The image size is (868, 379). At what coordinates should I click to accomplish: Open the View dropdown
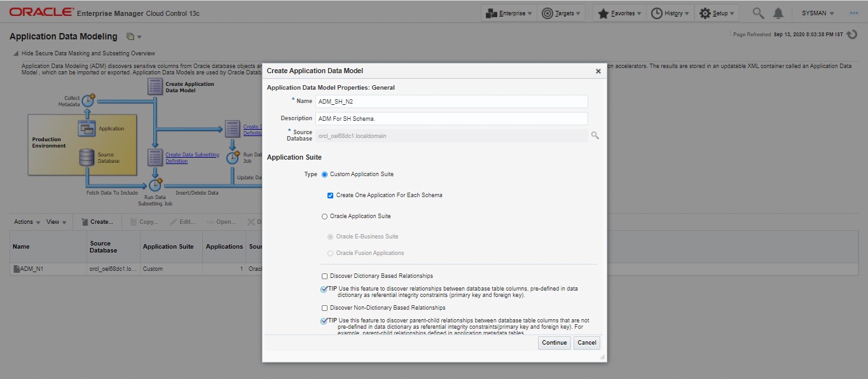pyautogui.click(x=53, y=221)
